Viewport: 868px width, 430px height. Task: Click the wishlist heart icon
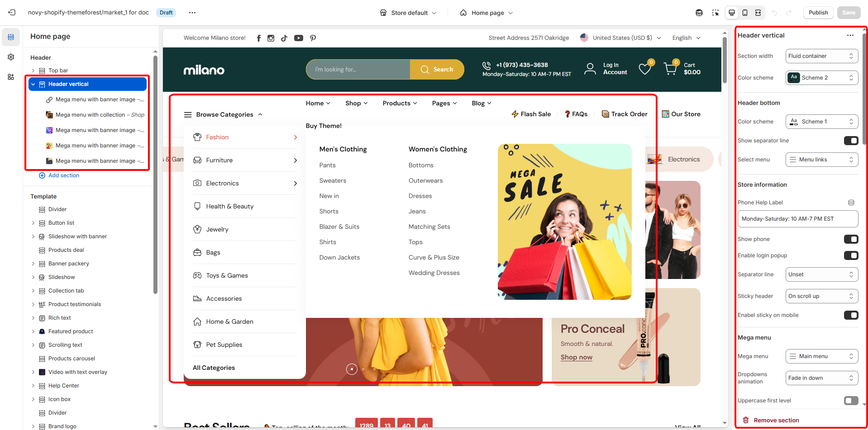(x=644, y=69)
